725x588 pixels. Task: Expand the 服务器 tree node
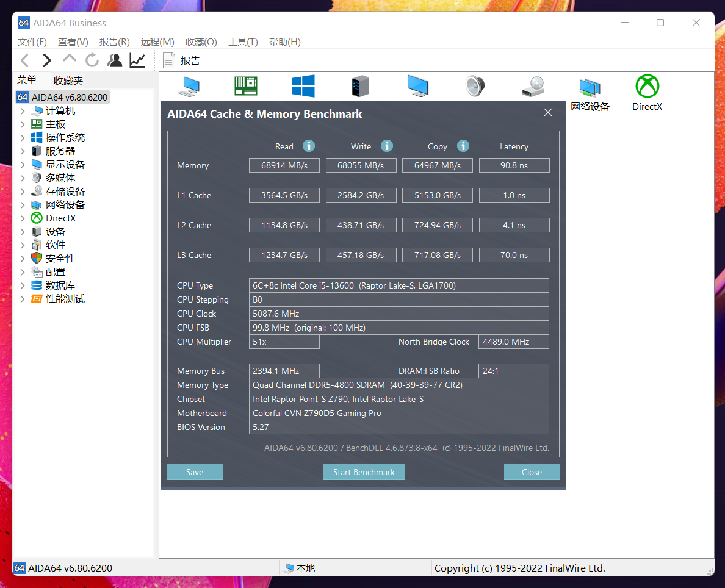click(23, 151)
